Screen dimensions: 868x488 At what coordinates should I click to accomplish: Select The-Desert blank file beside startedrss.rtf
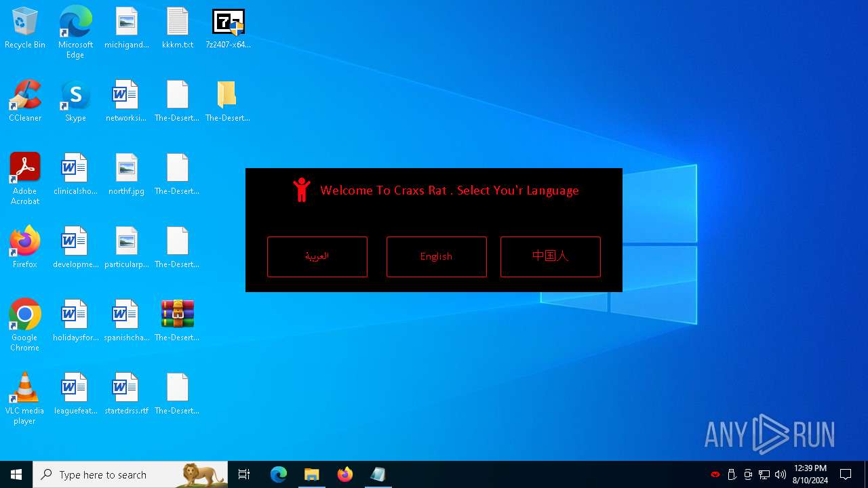click(177, 394)
